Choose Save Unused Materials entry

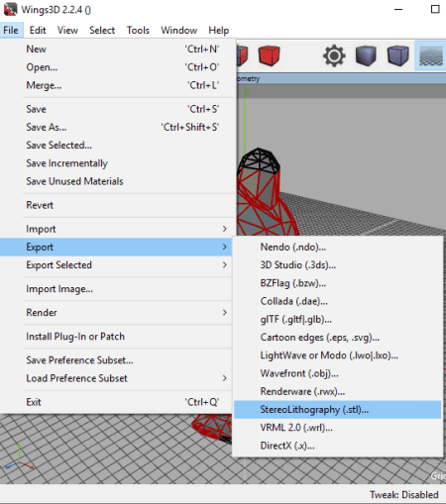(x=118, y=181)
